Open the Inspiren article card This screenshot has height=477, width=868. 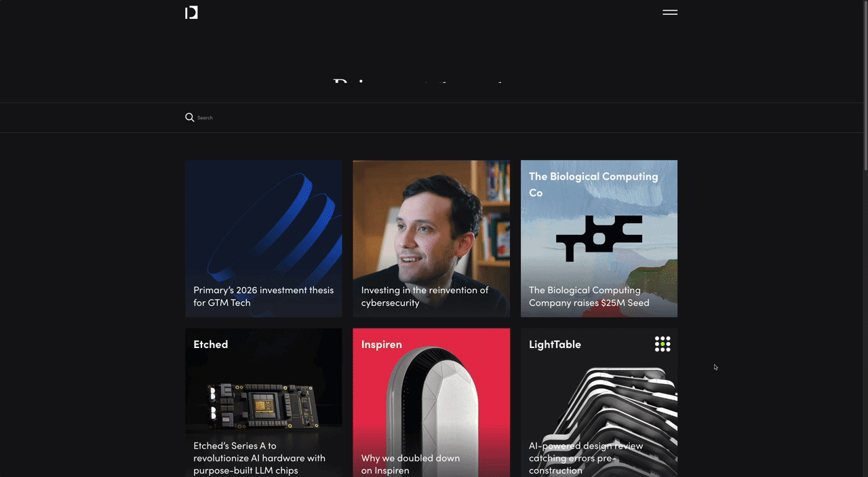click(x=431, y=403)
